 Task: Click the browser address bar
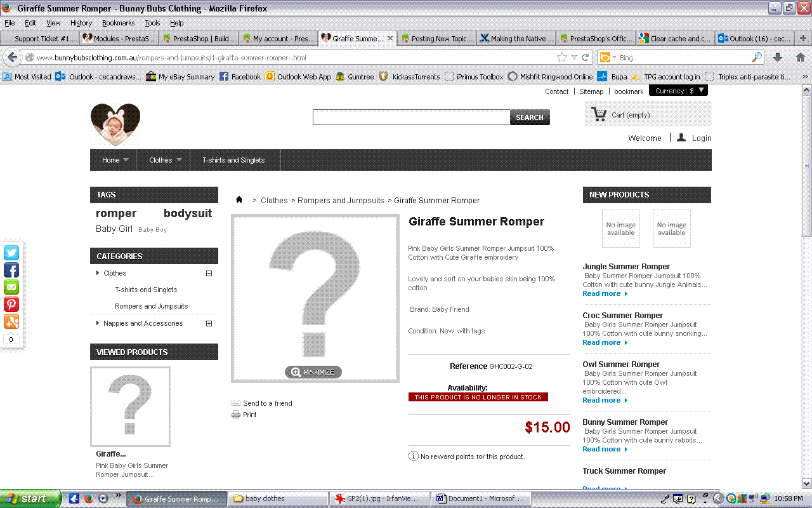[296, 58]
